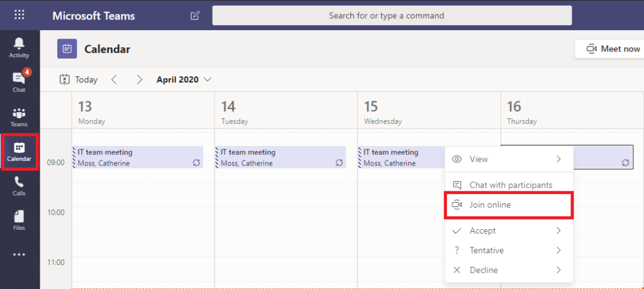The image size is (644, 289).
Task: Click in Search or type a command box
Action: (392, 16)
